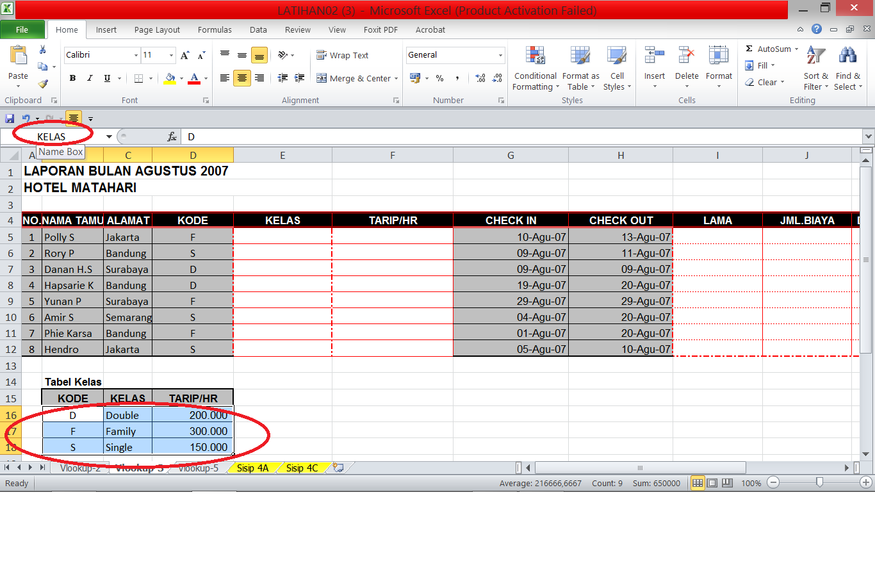Shrink font size icon
The width and height of the screenshot is (875, 588).
tap(201, 55)
